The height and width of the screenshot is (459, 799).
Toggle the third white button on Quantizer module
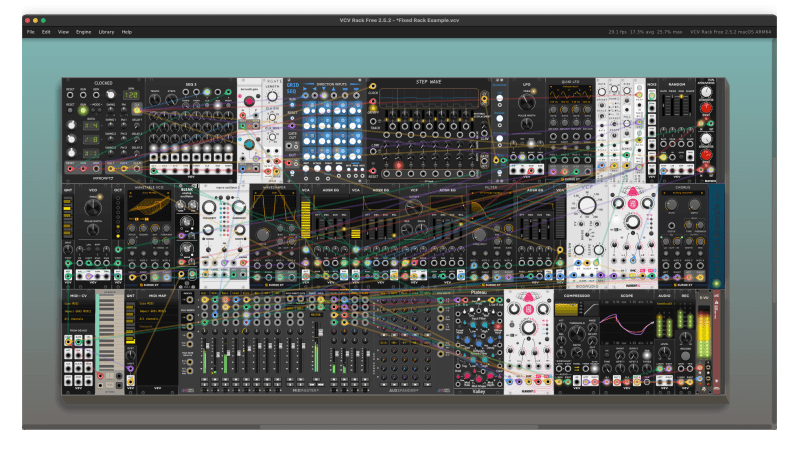[x=500, y=138]
